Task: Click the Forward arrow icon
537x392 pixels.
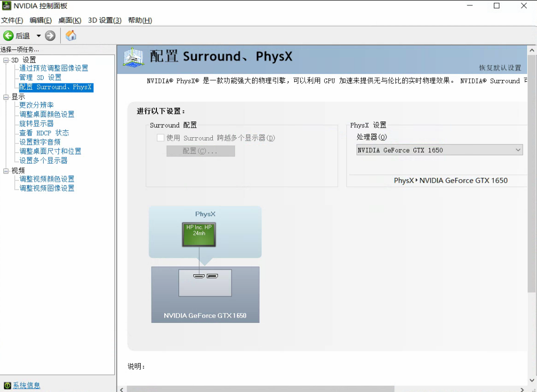Action: (50, 36)
